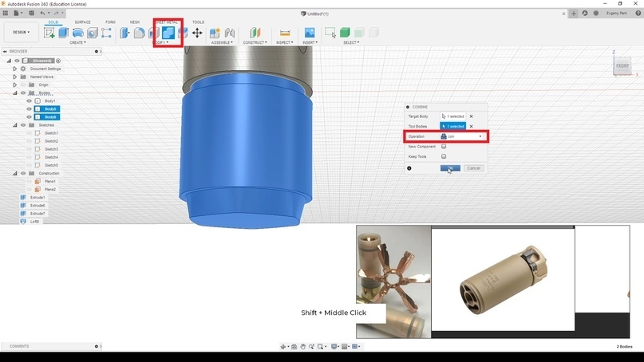Open the Operation Join dropdown
The image size is (644, 362).
coord(462,136)
